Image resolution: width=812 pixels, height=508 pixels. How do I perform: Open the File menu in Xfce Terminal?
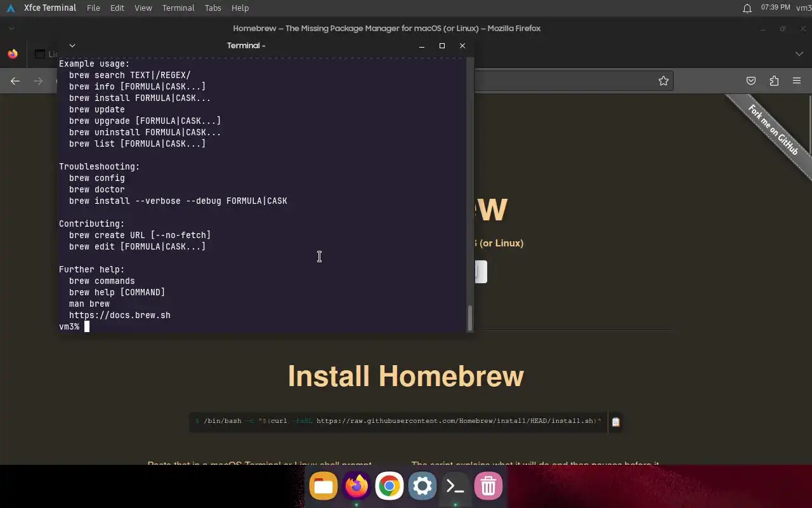(x=93, y=8)
